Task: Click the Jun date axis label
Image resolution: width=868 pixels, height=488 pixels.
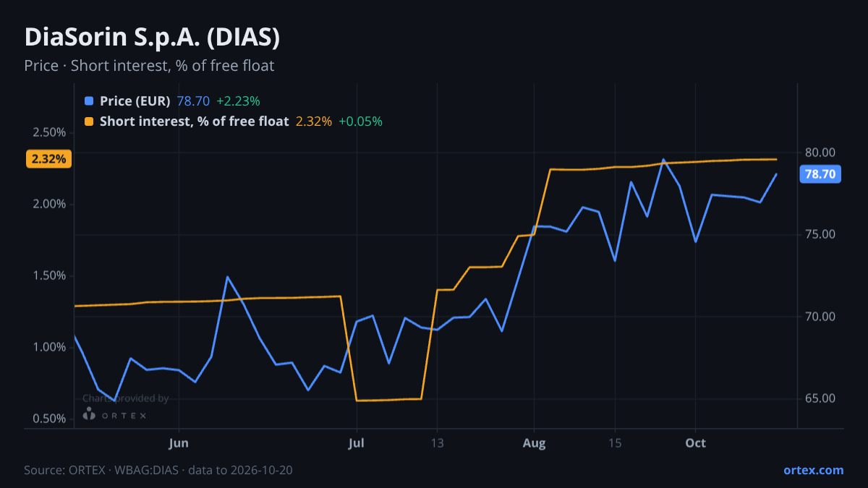Action: [179, 443]
